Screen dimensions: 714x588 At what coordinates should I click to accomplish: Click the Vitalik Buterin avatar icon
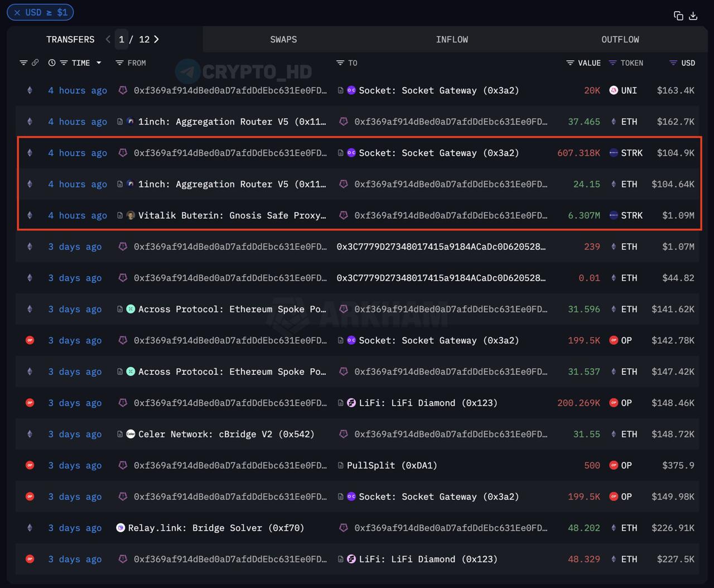(131, 215)
